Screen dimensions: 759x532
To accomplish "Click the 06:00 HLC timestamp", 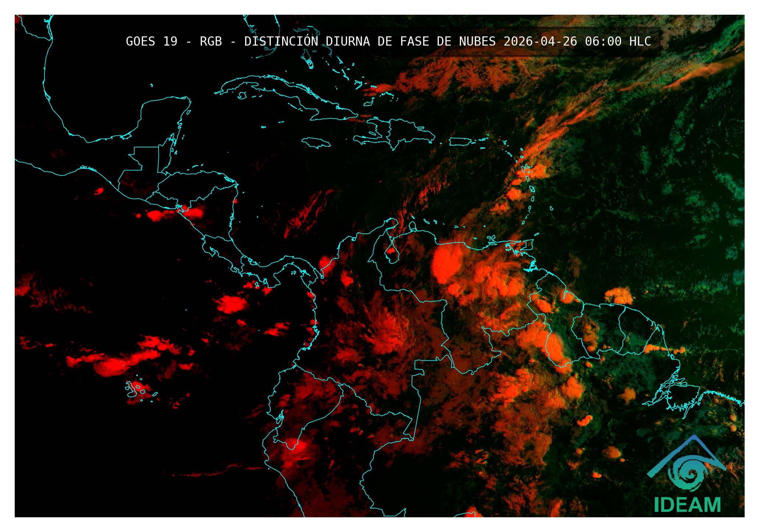I will (618, 42).
